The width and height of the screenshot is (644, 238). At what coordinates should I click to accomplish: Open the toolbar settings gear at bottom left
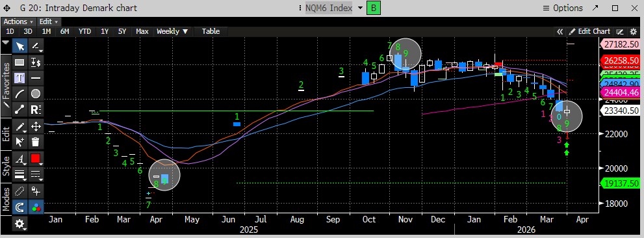[x=20, y=224]
